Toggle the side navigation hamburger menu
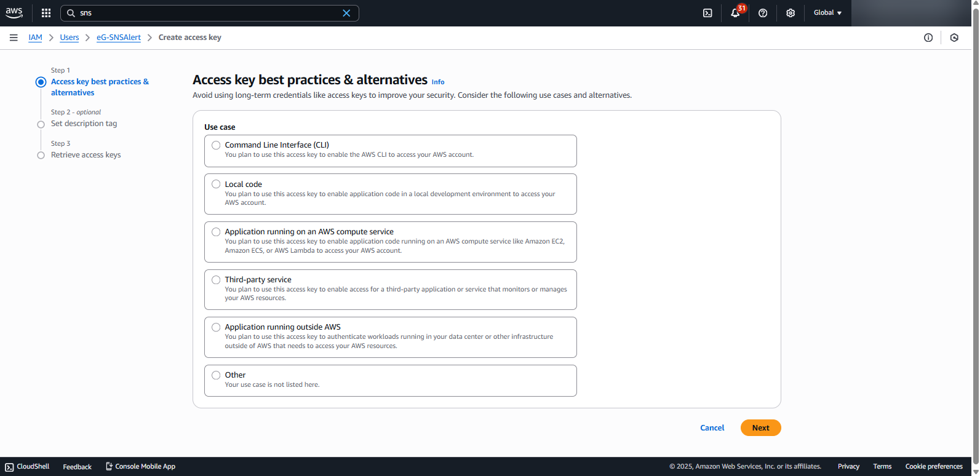This screenshot has height=476, width=980. pyautogui.click(x=14, y=38)
